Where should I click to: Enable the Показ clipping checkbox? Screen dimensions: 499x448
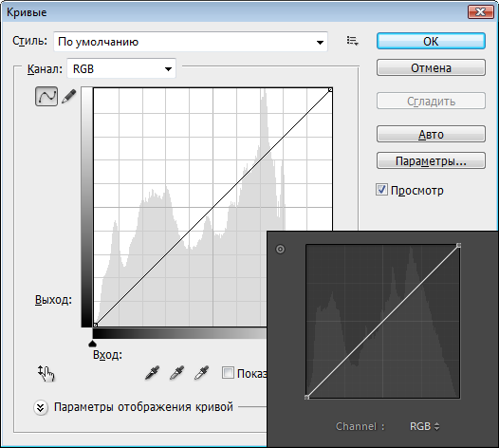(x=228, y=373)
